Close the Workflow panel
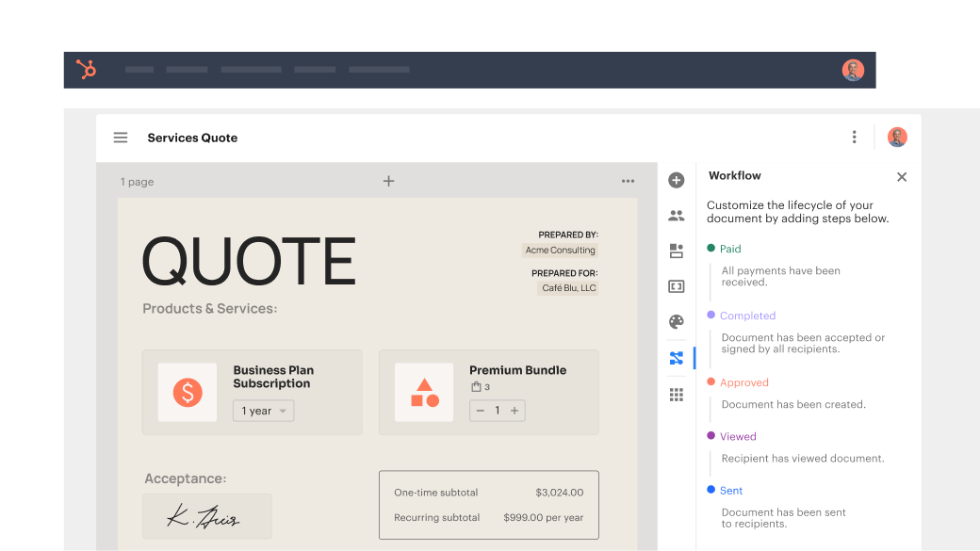 [x=901, y=176]
